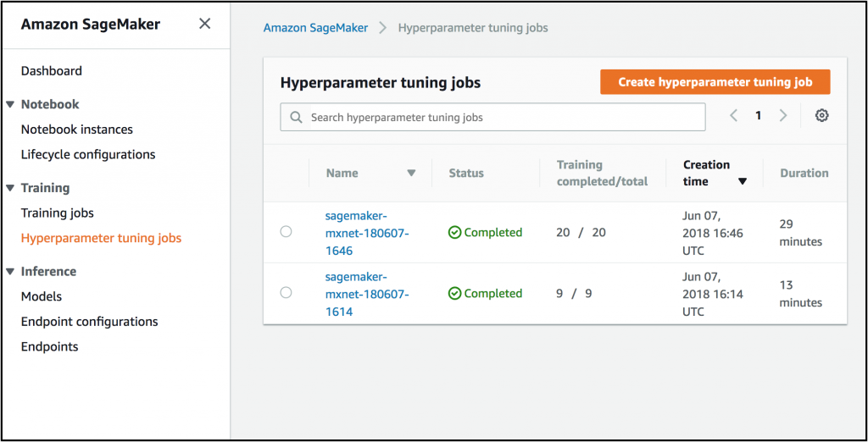Image resolution: width=868 pixels, height=442 pixels.
Task: Click the 20 / 20 training count
Action: (x=581, y=232)
